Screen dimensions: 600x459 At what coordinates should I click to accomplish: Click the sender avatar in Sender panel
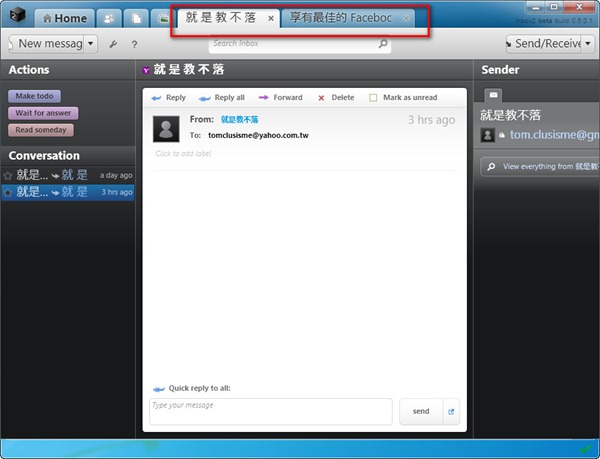488,135
